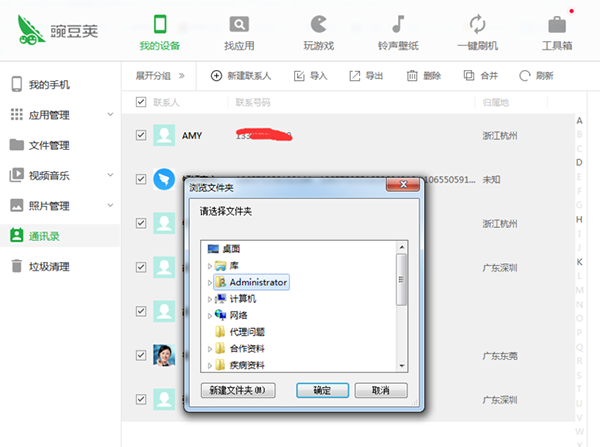This screenshot has height=447, width=600.
Task: Click 刷新 refresh contact list
Action: coord(536,76)
